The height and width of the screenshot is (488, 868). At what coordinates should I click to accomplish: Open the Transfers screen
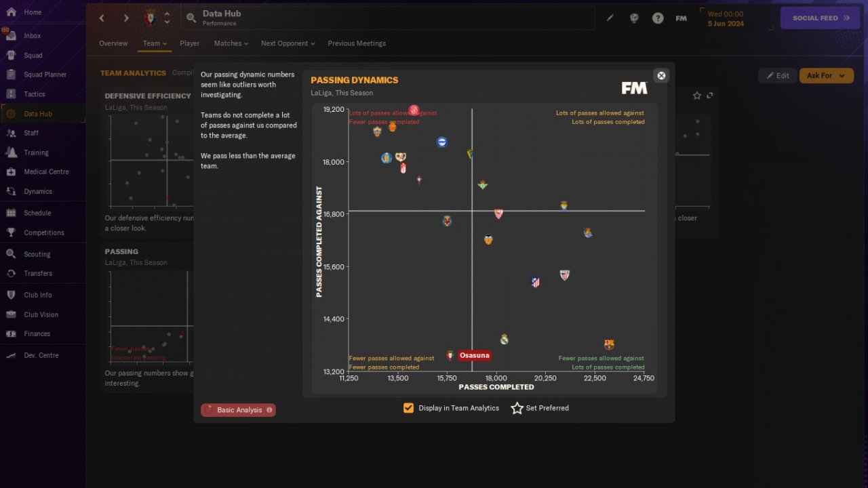pos(38,273)
